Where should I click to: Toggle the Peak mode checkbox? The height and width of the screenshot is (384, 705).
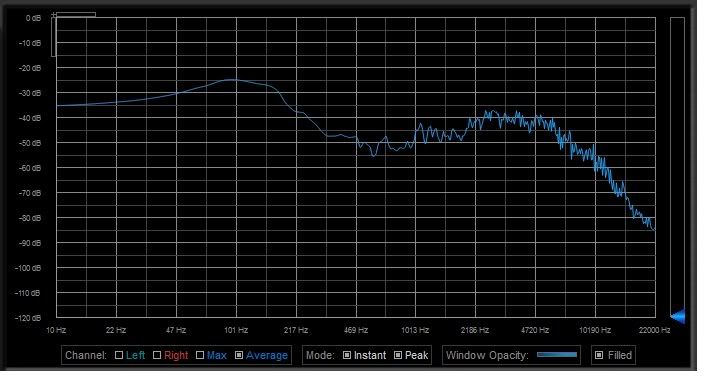tap(398, 355)
